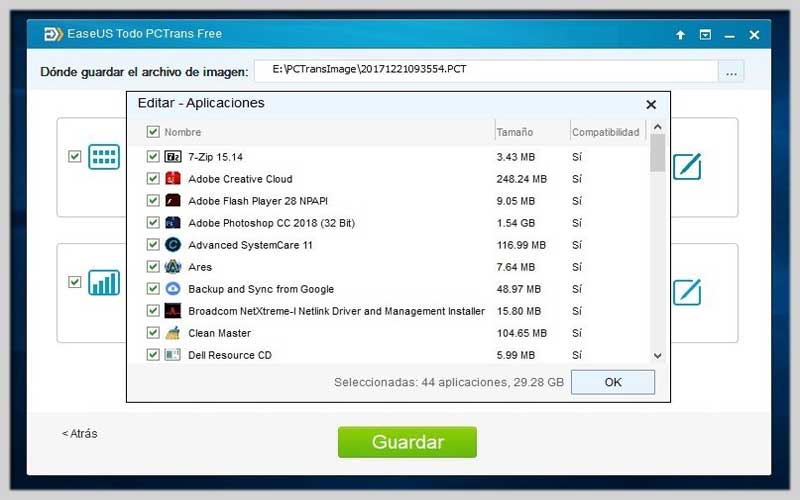Click the Ares application icon
800x500 pixels.
pyautogui.click(x=173, y=267)
